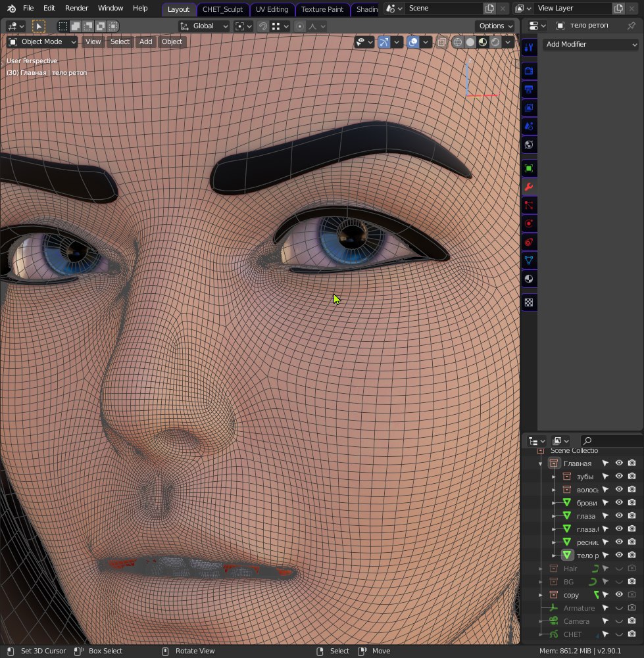
Task: Open the overlays options dropdown
Action: tap(425, 42)
